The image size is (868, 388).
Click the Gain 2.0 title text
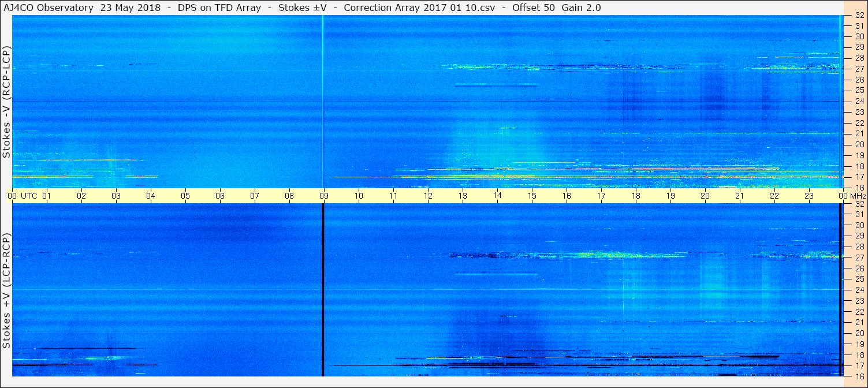pyautogui.click(x=582, y=8)
